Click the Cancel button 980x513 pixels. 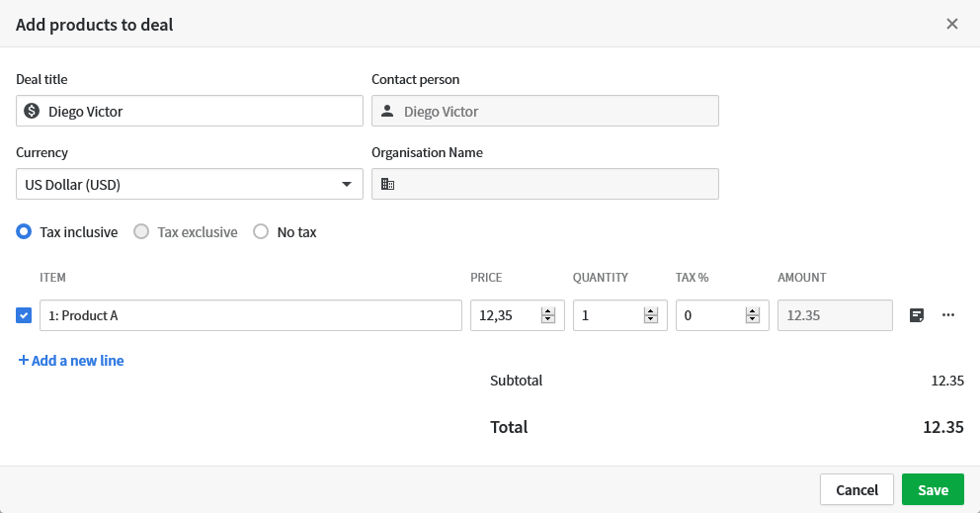coord(857,490)
